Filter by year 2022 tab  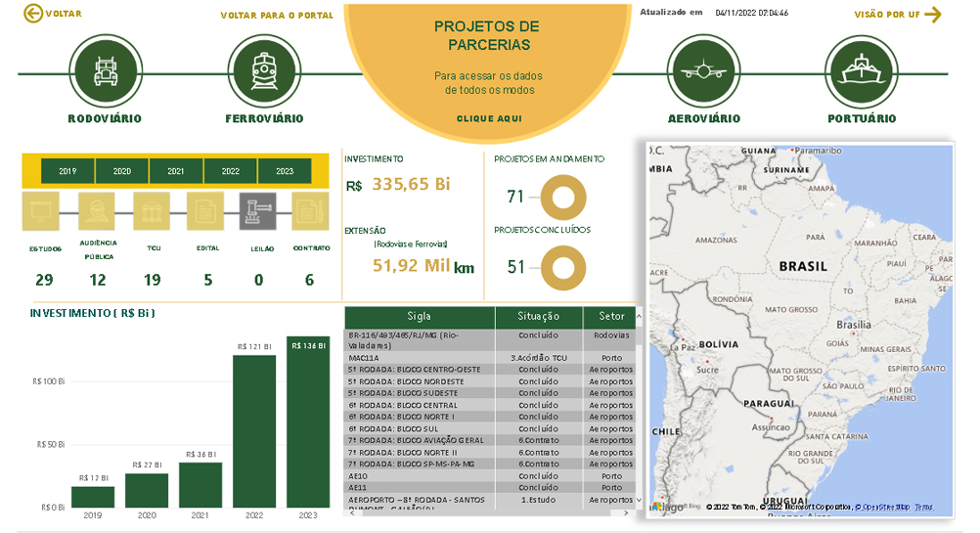click(231, 171)
